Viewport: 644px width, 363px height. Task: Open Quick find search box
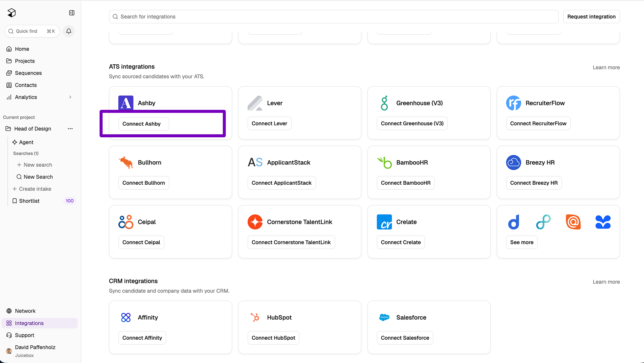[x=32, y=31]
